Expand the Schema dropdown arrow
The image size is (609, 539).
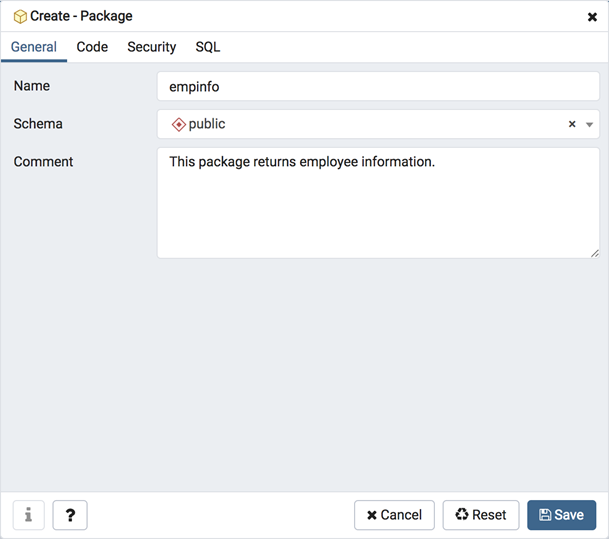coord(589,125)
